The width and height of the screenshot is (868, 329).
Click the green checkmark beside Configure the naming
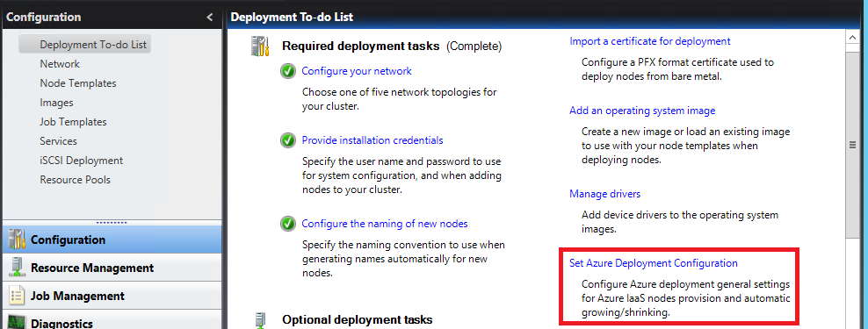point(287,224)
